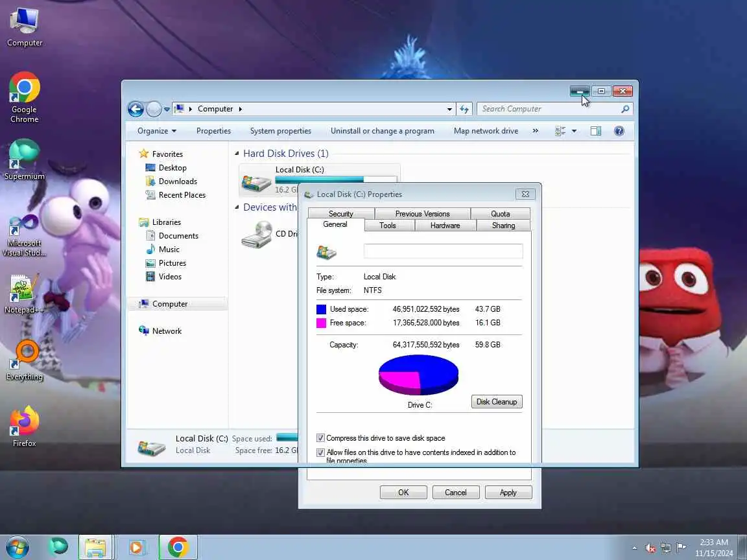
Task: Click the blue Used space color box
Action: click(321, 310)
